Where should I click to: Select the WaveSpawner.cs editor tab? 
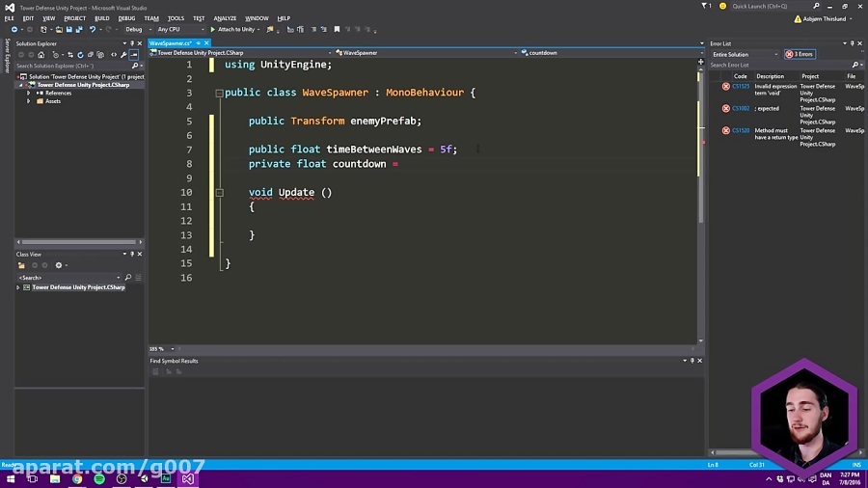[170, 43]
